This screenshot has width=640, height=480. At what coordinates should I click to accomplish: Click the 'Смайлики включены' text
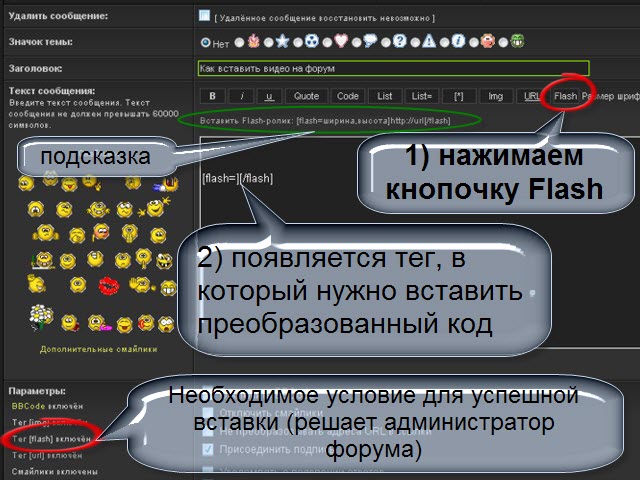click(x=54, y=471)
